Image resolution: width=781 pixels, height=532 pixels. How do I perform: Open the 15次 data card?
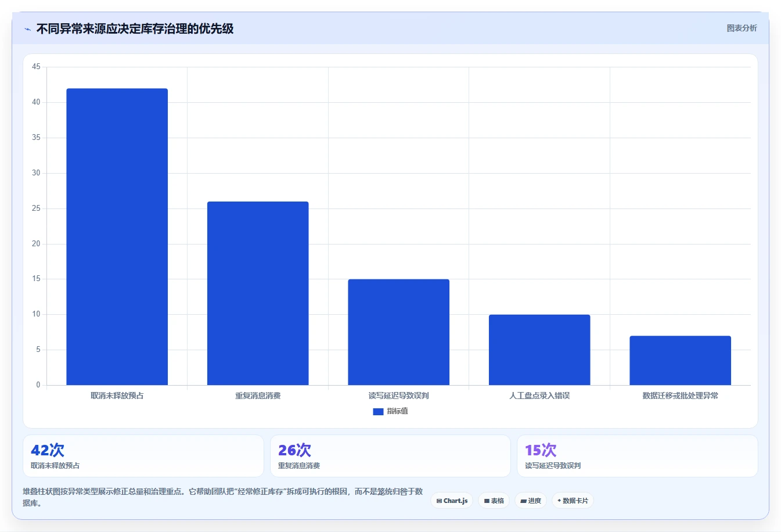(638, 456)
